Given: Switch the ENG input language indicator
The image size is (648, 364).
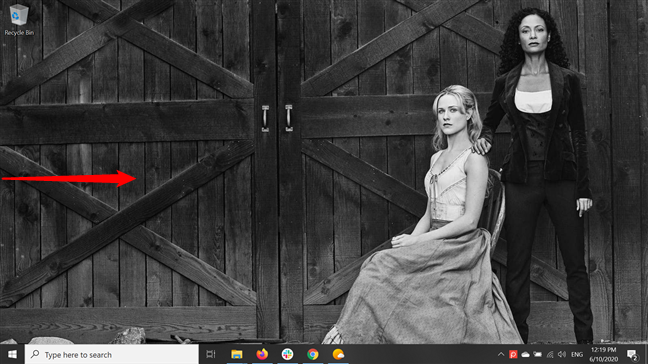Looking at the screenshot, I should pos(577,354).
